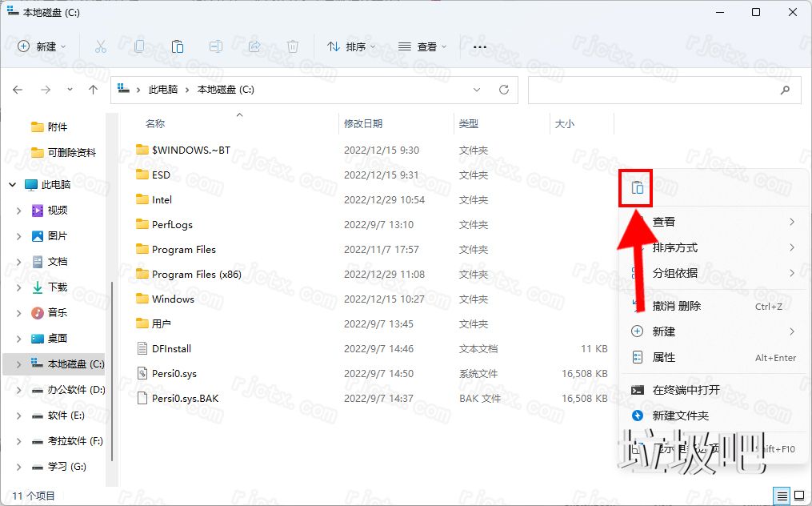Open the 新建 (New) dropdown in the toolbar
This screenshot has width=812, height=506.
point(42,46)
